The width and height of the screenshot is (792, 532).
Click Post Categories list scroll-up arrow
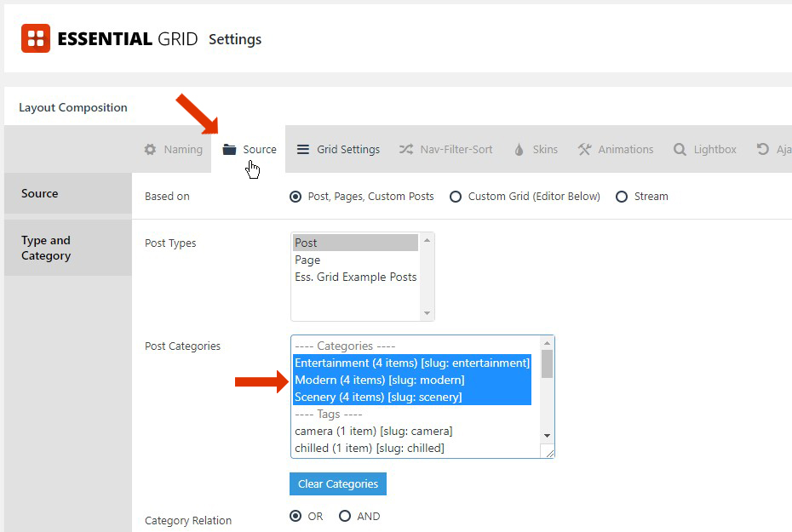tap(547, 343)
